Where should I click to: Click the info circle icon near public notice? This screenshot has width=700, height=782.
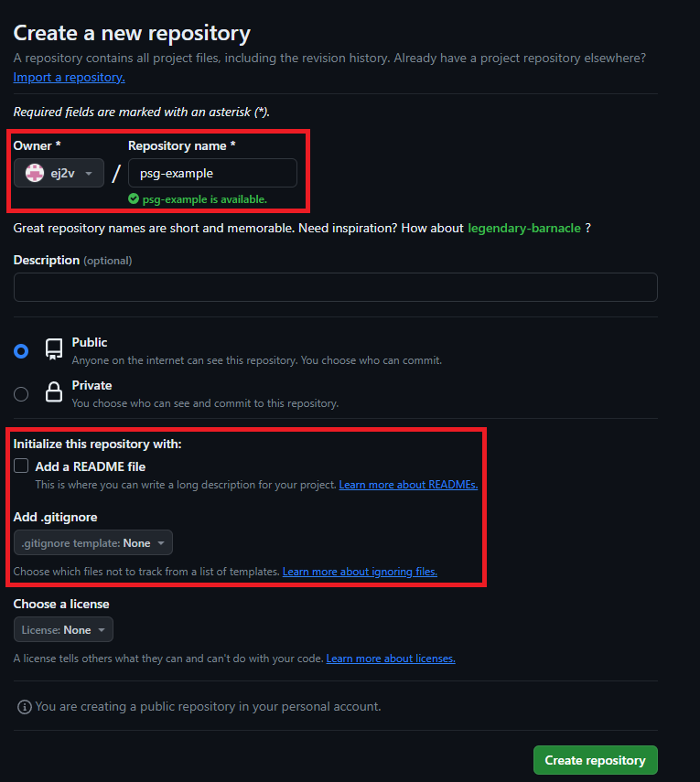coord(25,707)
